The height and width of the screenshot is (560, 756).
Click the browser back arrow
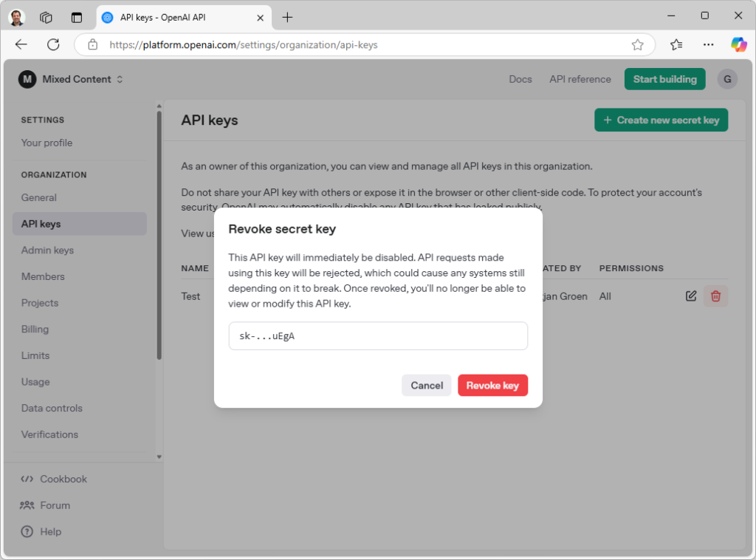tap(21, 44)
